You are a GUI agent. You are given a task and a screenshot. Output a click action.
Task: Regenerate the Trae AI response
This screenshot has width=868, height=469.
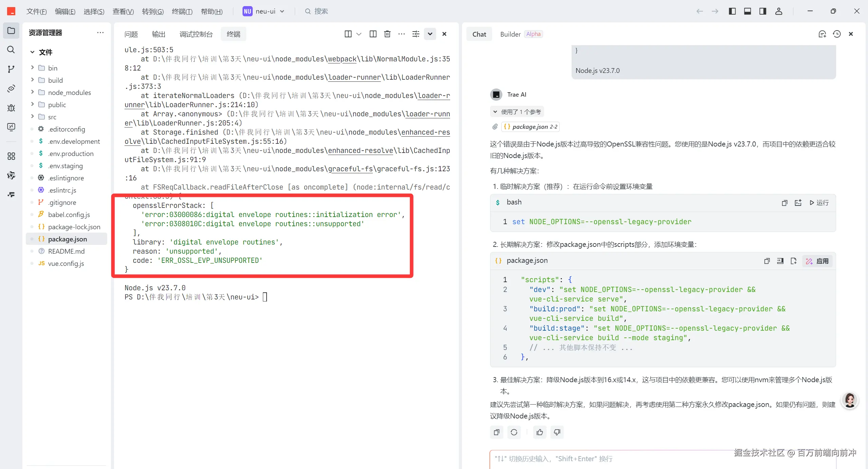coord(514,432)
